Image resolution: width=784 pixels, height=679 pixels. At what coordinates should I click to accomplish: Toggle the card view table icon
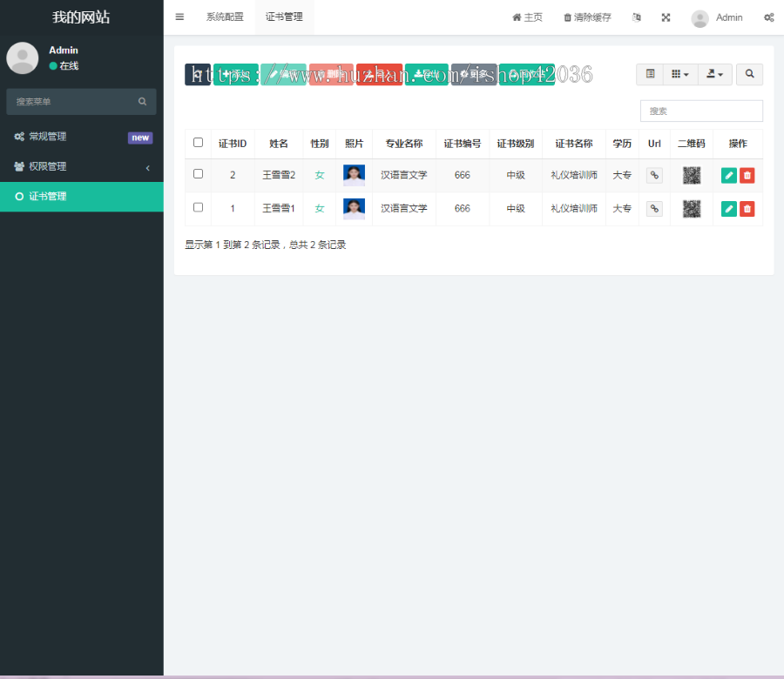[x=650, y=75]
